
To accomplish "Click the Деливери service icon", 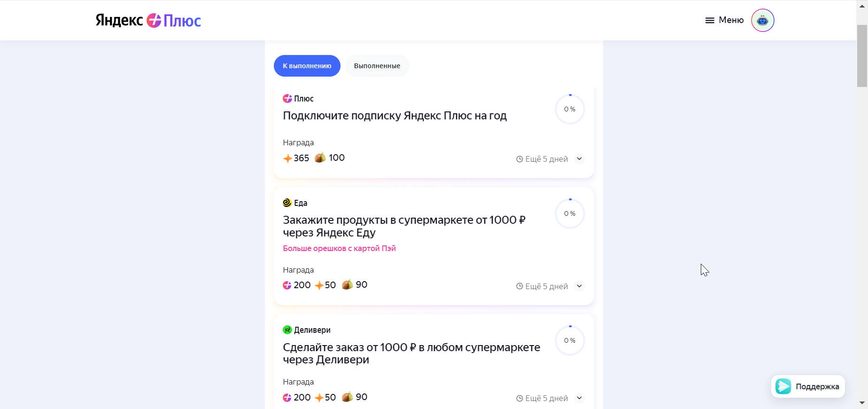I will coord(287,330).
